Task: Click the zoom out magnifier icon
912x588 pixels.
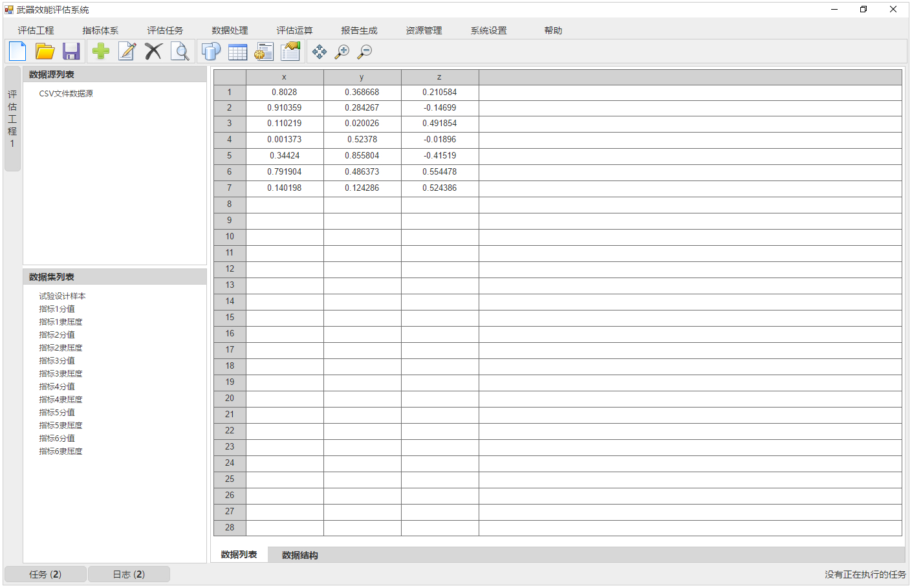Action: click(365, 52)
